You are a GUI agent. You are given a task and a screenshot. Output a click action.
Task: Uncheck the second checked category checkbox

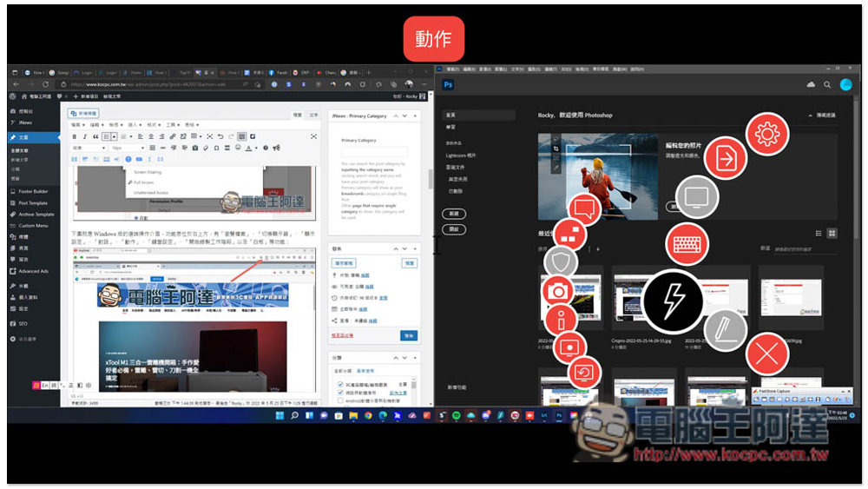(340, 393)
